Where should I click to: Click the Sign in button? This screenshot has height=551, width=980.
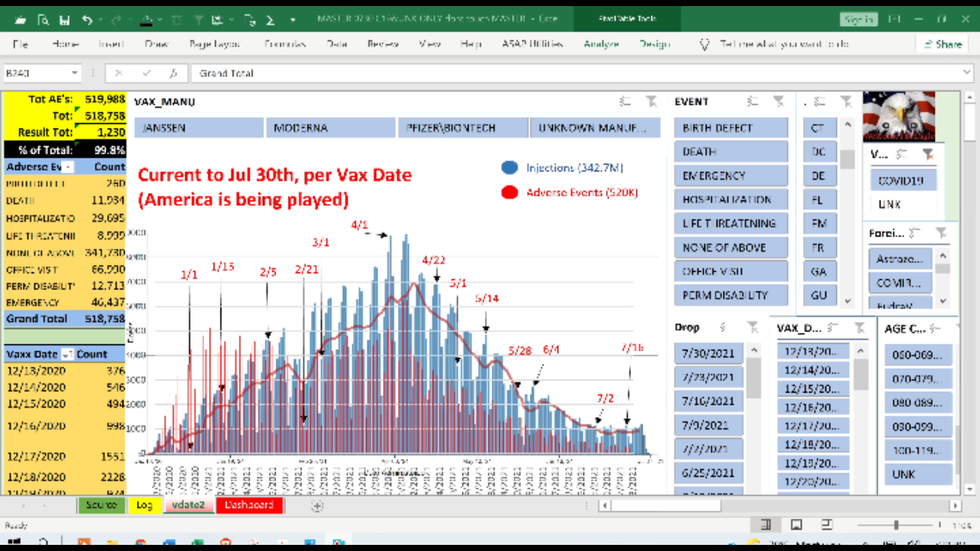pos(858,20)
